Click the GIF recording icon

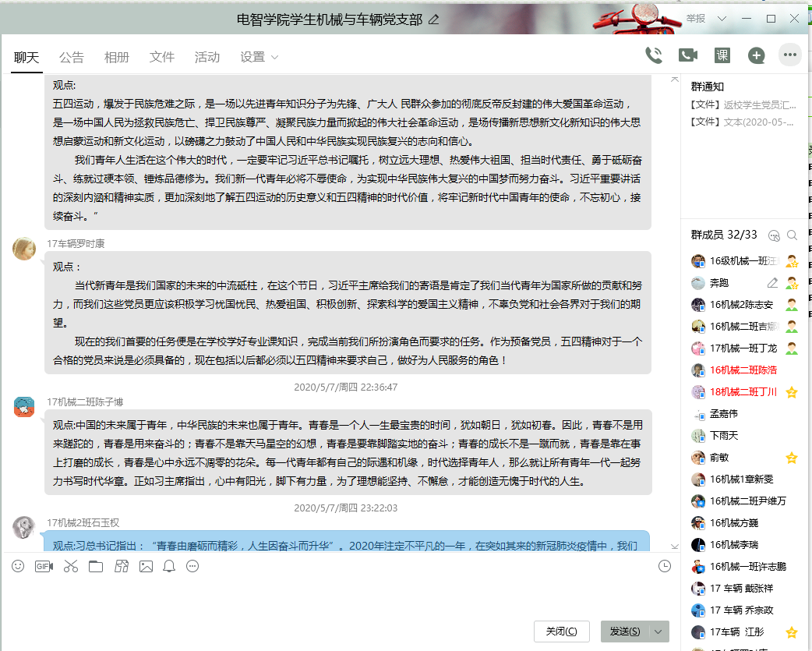point(44,566)
